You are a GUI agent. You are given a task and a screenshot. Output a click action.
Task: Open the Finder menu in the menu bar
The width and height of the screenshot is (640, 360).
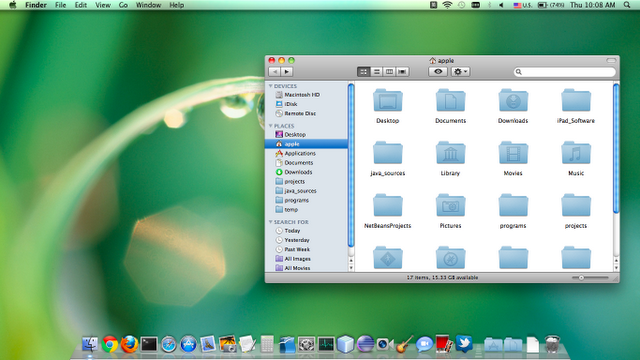point(36,5)
